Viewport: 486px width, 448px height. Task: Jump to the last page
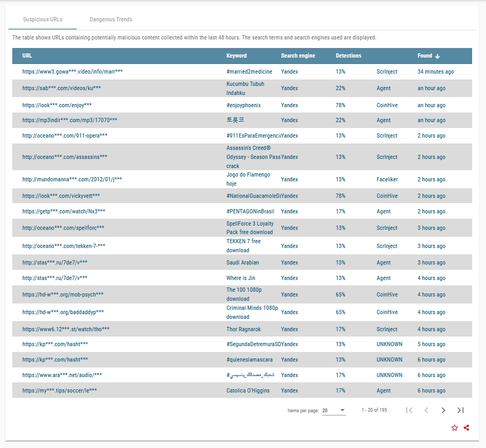point(460,410)
